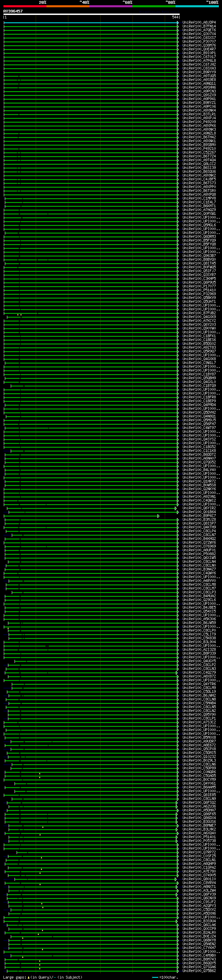Open the entry UniRef100_P32969

(x=199, y=294)
